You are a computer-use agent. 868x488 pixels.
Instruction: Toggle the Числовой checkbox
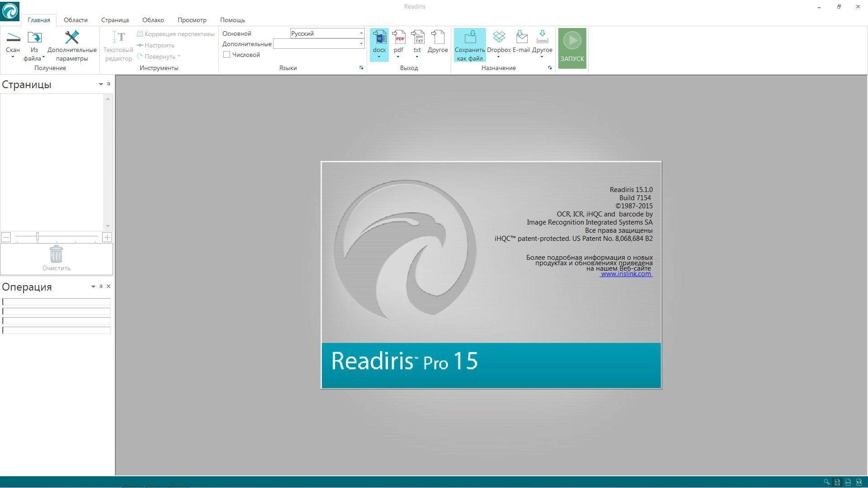coord(227,55)
